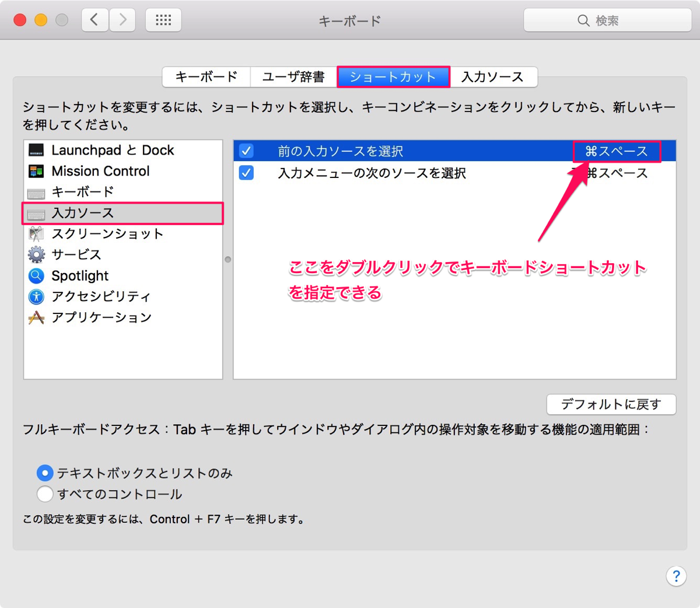
Task: Select the Mission Control icon
Action: point(36,172)
